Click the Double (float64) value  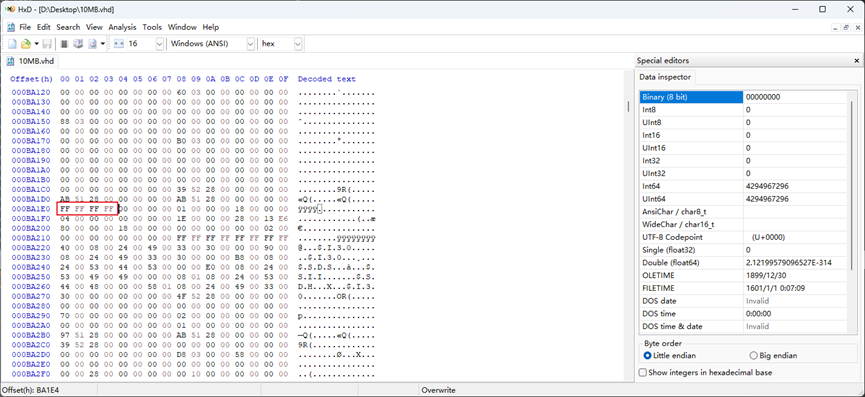click(x=789, y=263)
